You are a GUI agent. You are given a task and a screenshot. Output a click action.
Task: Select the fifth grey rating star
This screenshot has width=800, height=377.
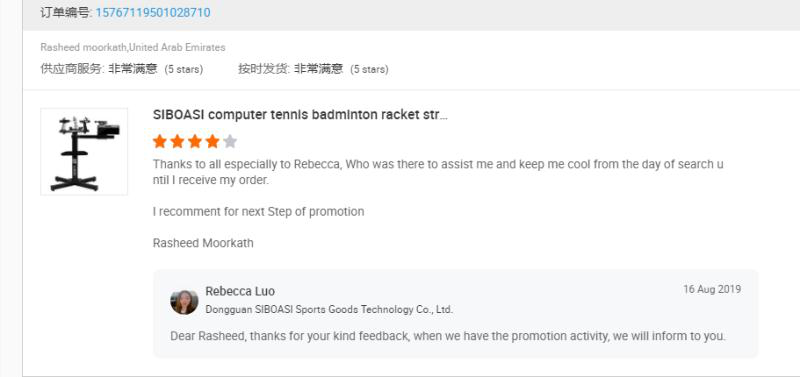click(230, 141)
